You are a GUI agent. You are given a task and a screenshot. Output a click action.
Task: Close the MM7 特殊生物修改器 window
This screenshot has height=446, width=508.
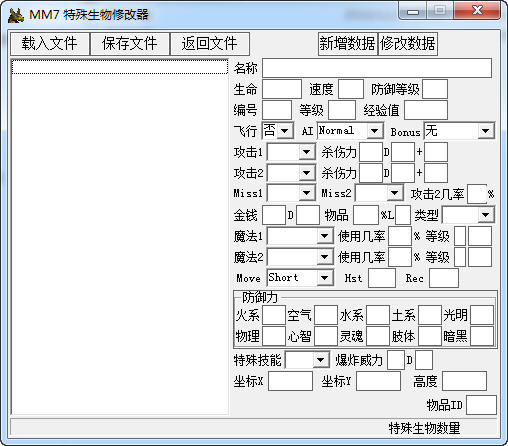[x=477, y=11]
